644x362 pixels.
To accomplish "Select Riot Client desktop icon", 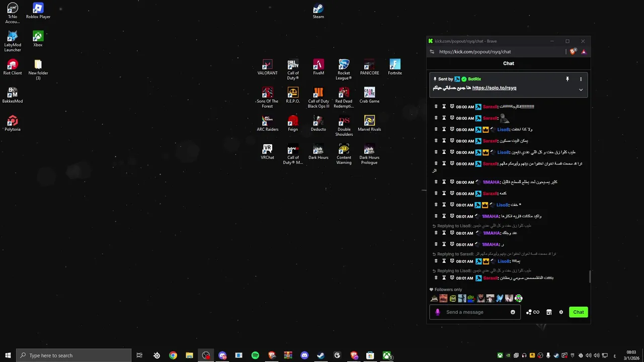I will click(13, 67).
